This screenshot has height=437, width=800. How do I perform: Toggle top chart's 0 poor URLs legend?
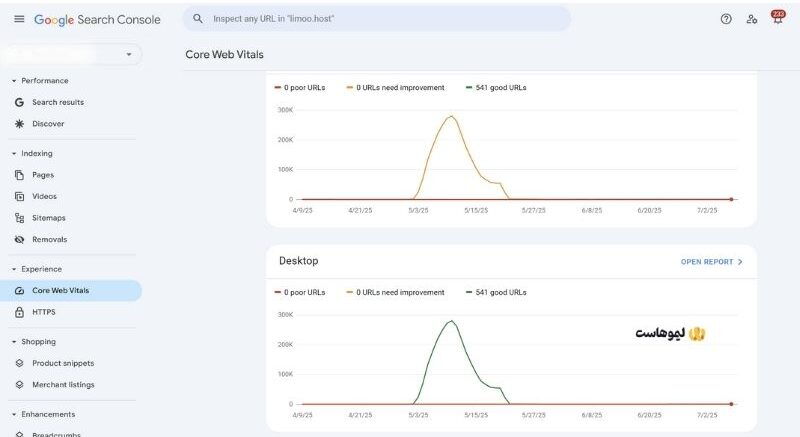(299, 88)
